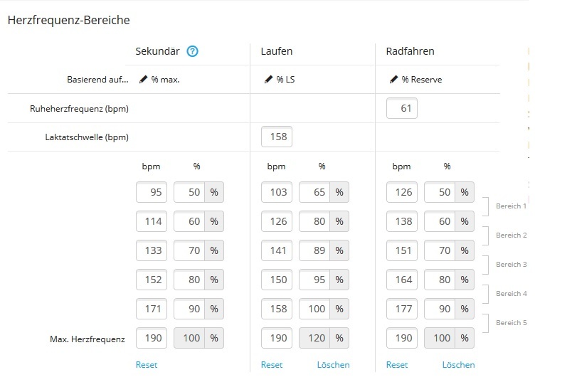Select the Sekundär max heart rate field 190
This screenshot has height=392, width=567.
[x=152, y=338]
